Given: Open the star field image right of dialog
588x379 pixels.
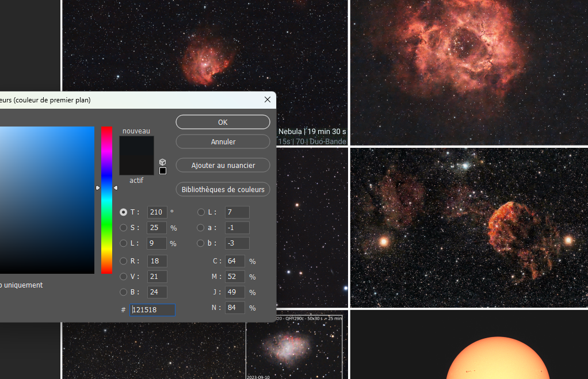Looking at the screenshot, I should click(x=312, y=228).
